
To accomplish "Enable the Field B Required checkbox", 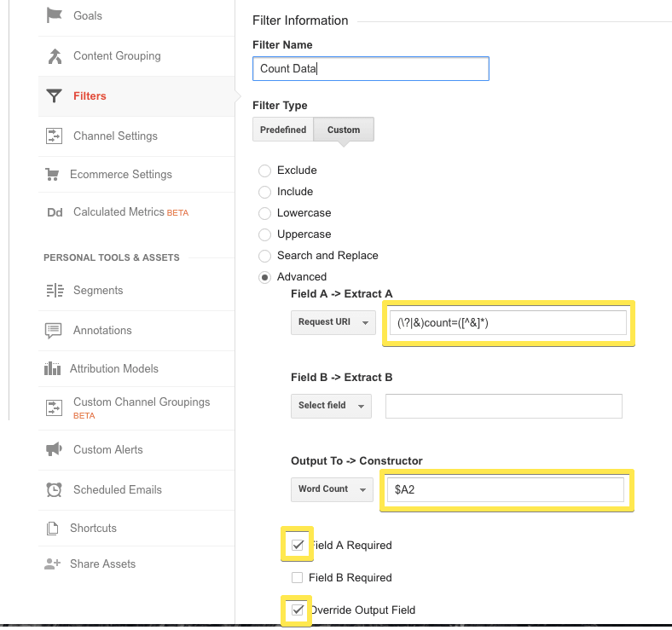I will [298, 578].
